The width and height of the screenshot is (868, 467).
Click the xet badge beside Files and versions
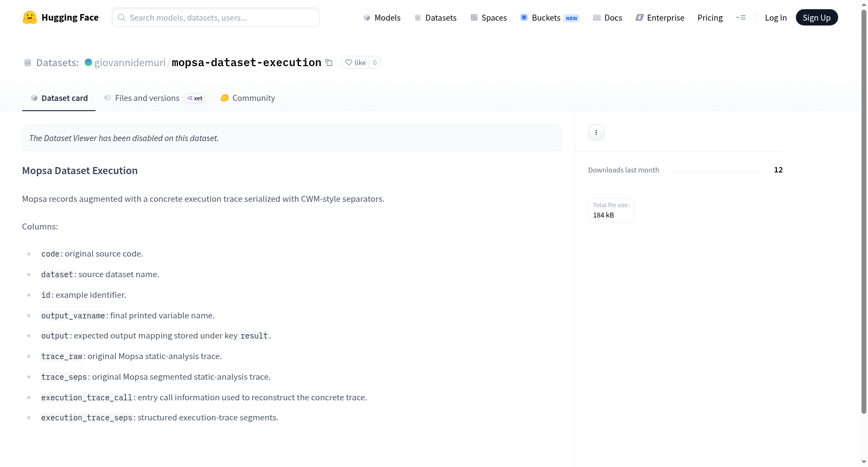click(195, 98)
